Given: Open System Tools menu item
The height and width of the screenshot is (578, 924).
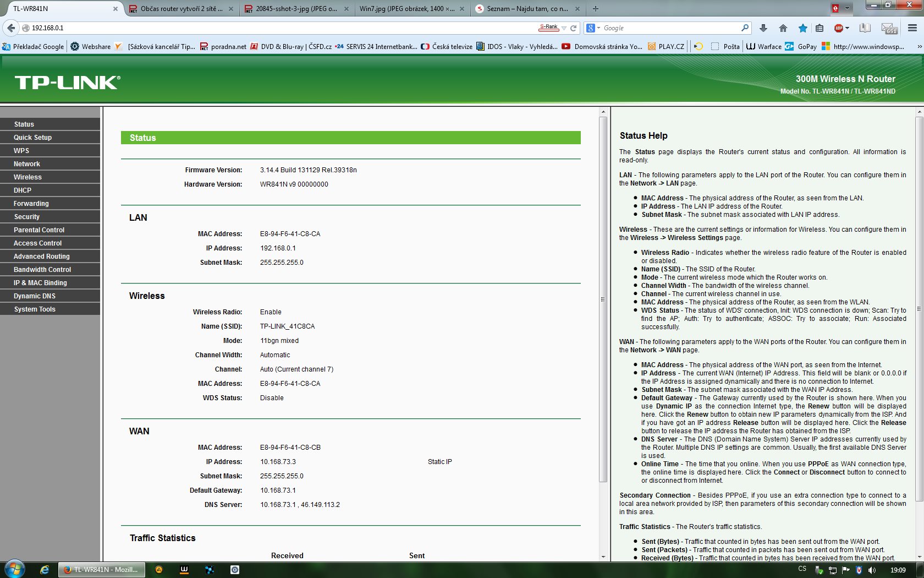Looking at the screenshot, I should tap(50, 309).
